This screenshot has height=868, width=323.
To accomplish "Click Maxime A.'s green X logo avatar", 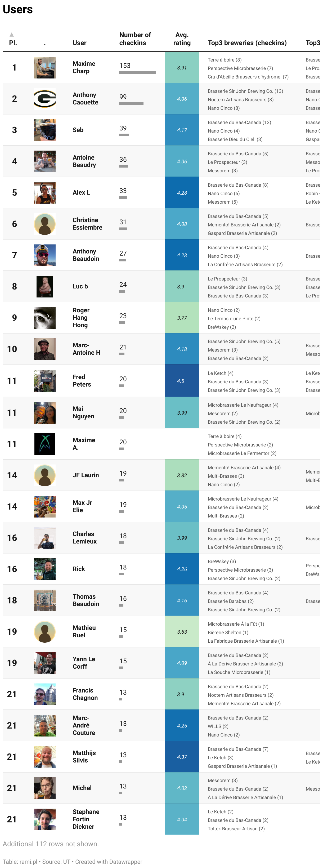I will coord(45,444).
